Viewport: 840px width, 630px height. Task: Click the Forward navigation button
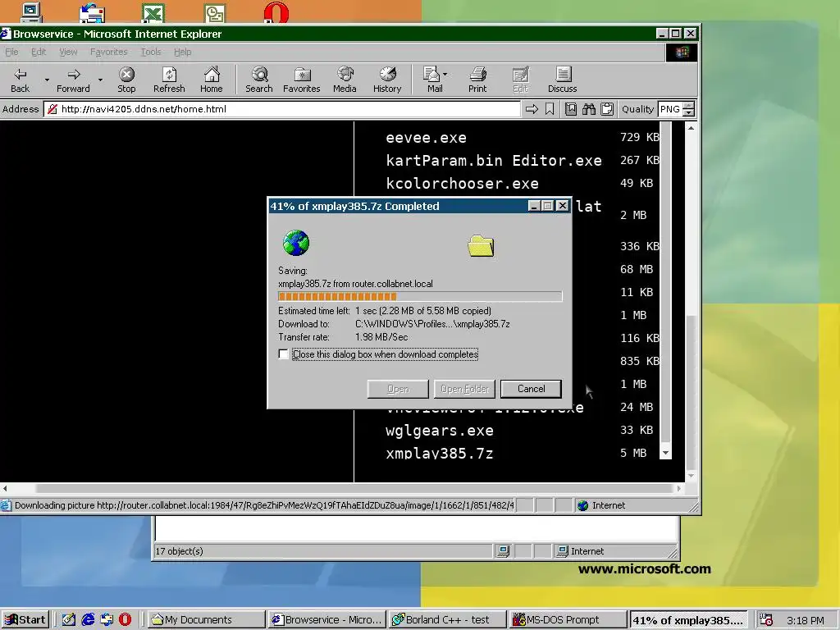(73, 80)
